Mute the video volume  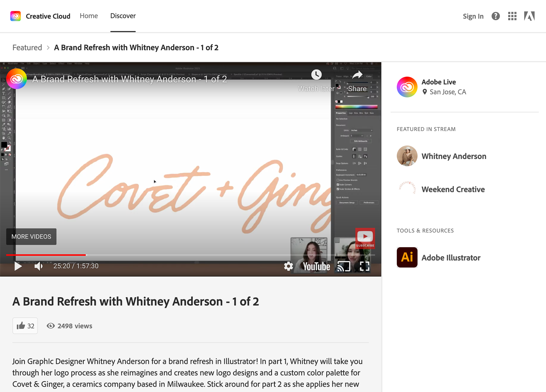[x=39, y=266]
